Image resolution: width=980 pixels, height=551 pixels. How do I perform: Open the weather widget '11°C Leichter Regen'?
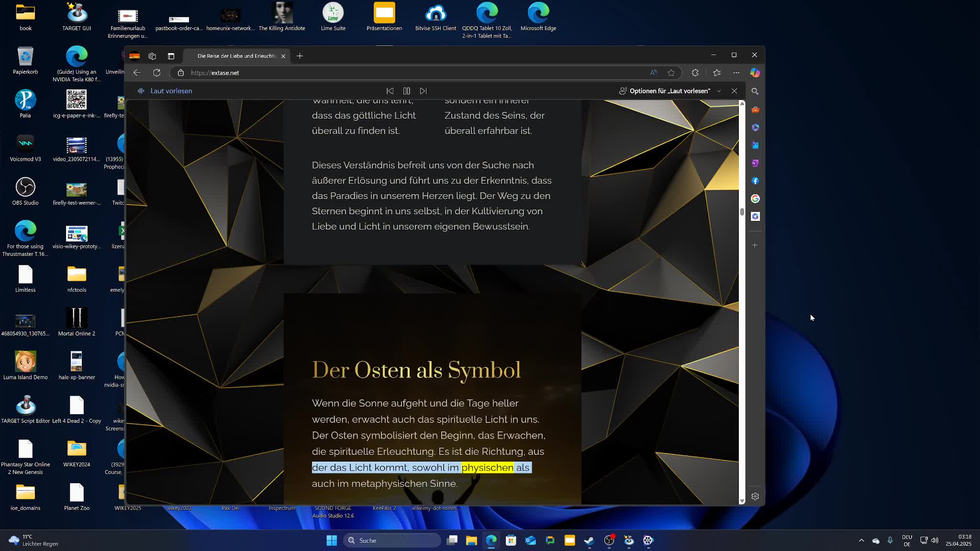[33, 540]
